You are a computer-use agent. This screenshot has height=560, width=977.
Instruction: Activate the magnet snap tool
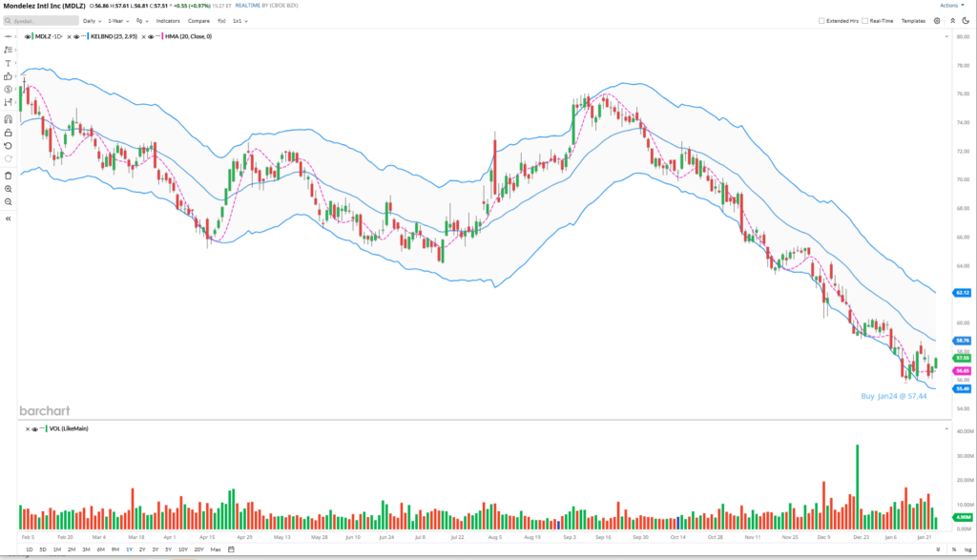click(x=8, y=119)
